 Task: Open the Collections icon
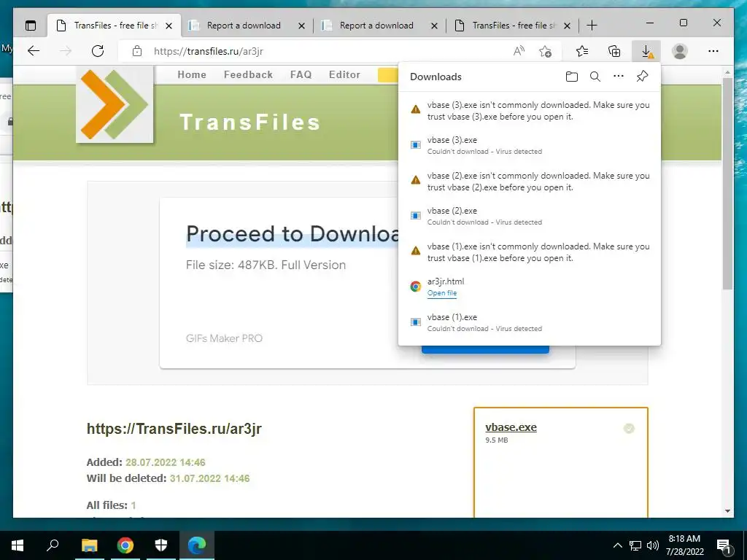(614, 51)
